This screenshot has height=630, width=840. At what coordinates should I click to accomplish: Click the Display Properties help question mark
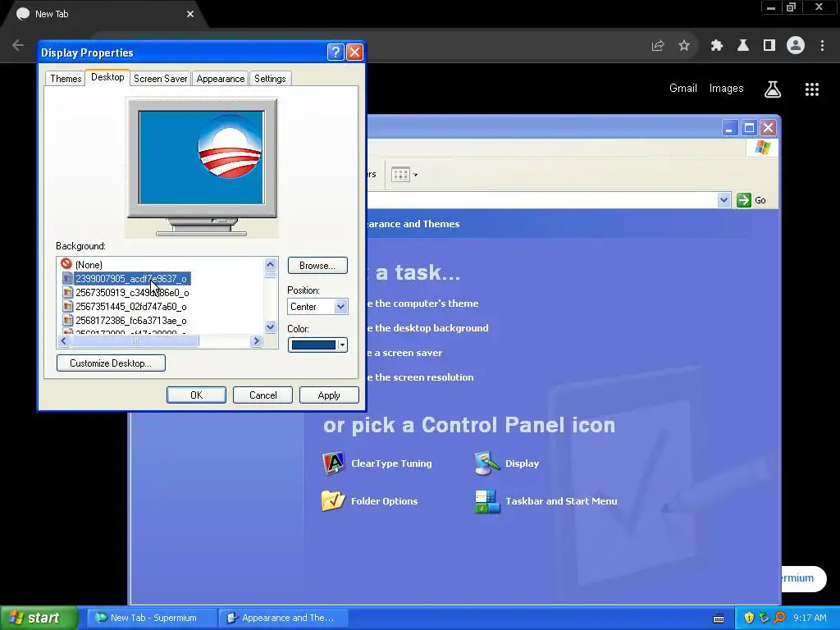(336, 52)
